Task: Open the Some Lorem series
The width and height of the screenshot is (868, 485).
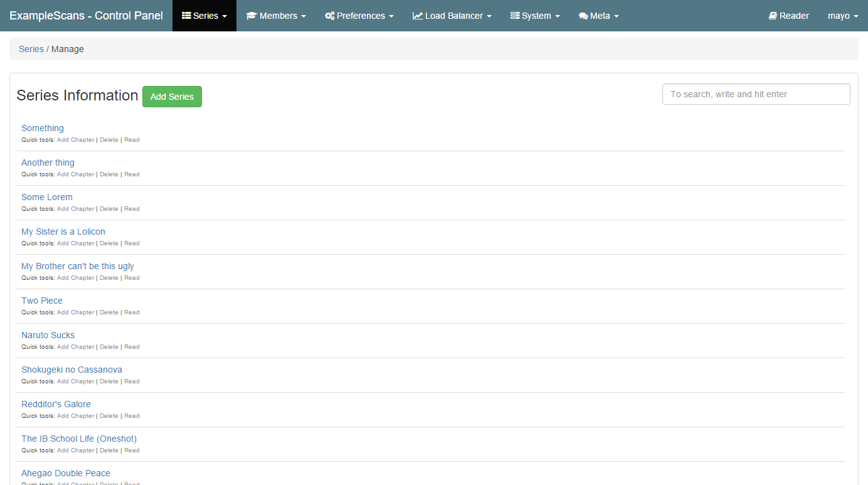Action: [47, 197]
